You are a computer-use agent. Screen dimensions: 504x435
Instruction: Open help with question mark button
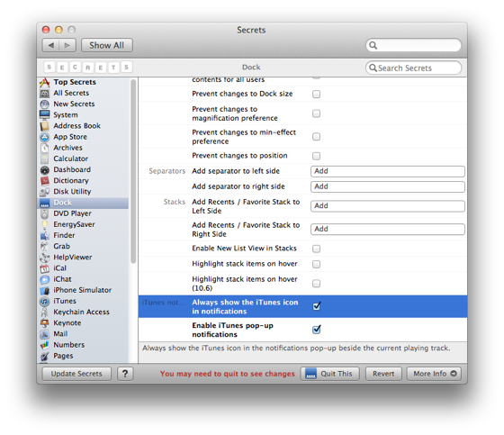click(125, 374)
